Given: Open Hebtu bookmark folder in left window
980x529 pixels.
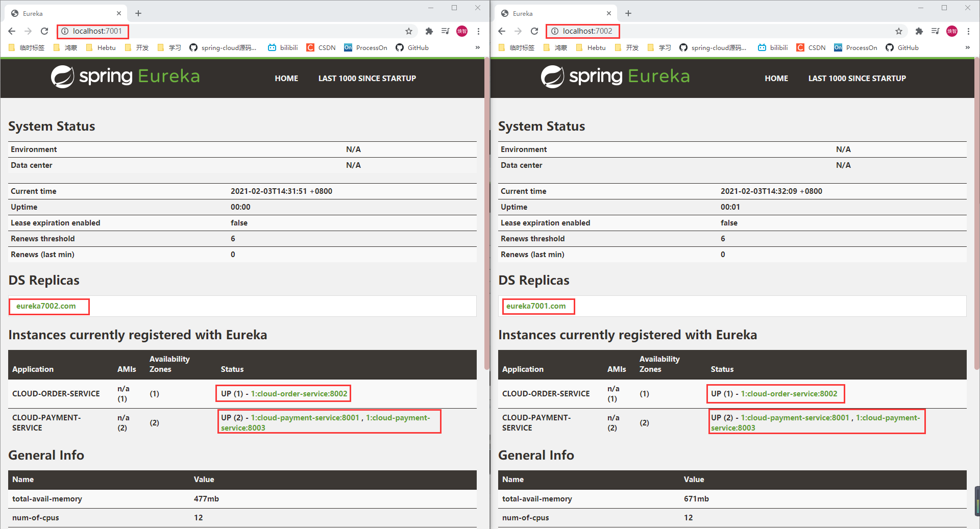Looking at the screenshot, I should (x=101, y=47).
